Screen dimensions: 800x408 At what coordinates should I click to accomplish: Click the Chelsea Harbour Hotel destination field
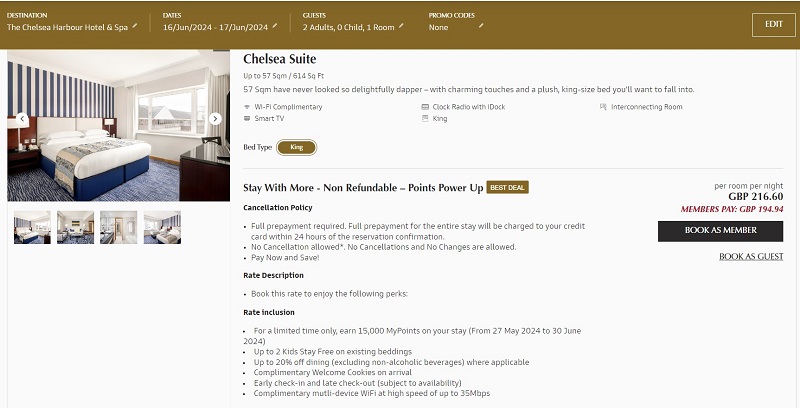point(67,28)
